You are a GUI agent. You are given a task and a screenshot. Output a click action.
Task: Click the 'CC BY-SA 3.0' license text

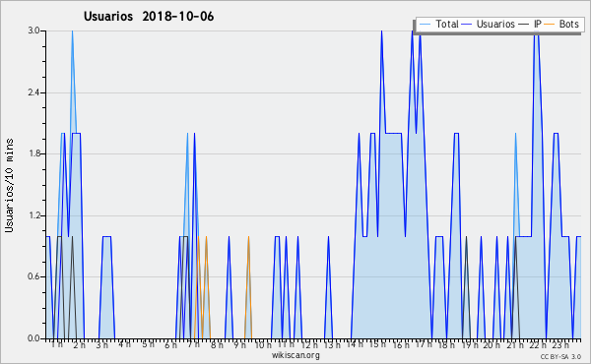(560, 356)
